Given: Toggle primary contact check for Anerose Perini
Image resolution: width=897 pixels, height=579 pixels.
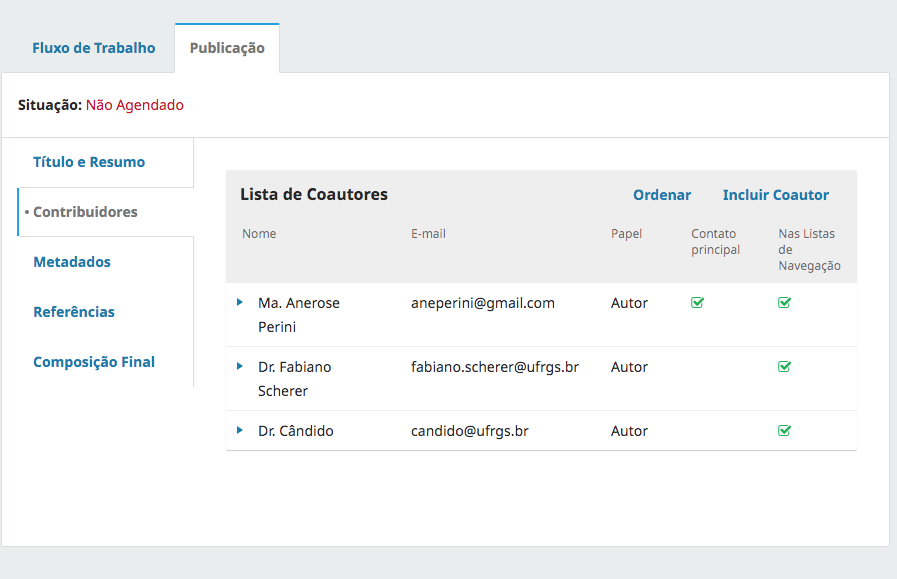Looking at the screenshot, I should coord(698,303).
